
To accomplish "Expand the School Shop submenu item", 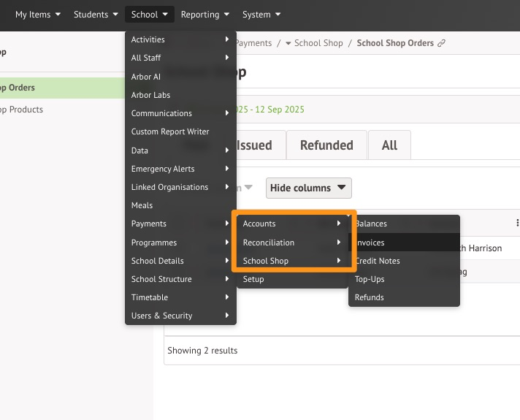I will click(291, 261).
